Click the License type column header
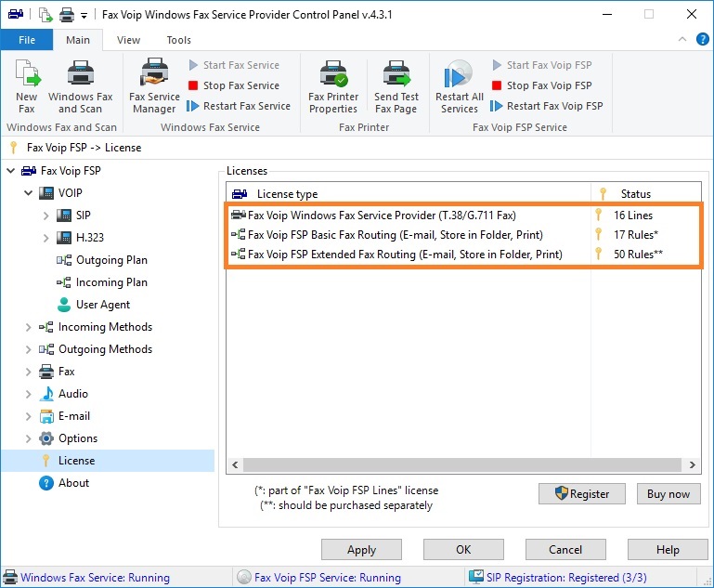Viewport: 714px width, 588px height. pyautogui.click(x=409, y=194)
